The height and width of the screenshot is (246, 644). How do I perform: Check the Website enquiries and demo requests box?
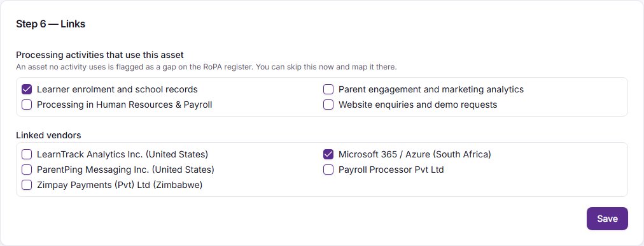(x=328, y=105)
